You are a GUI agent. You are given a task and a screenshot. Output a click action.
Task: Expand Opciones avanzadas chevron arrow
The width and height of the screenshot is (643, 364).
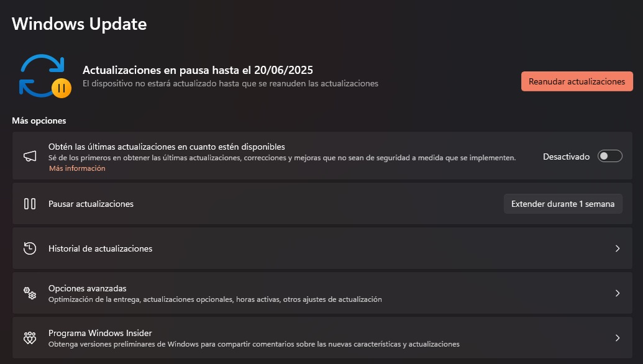pyautogui.click(x=618, y=293)
